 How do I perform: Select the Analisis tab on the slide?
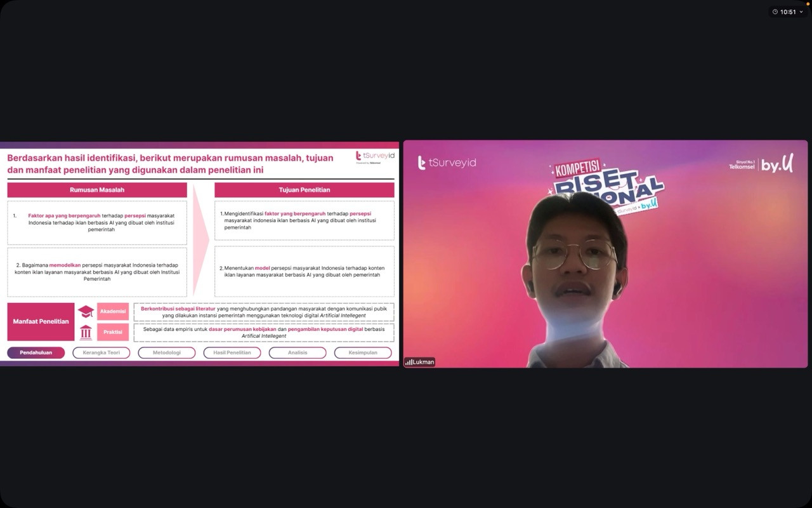298,352
